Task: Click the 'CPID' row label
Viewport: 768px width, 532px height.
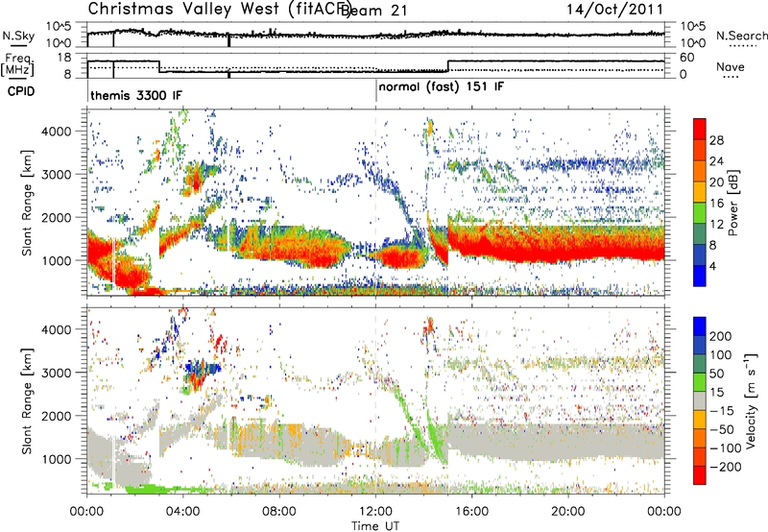Action: coord(21,91)
